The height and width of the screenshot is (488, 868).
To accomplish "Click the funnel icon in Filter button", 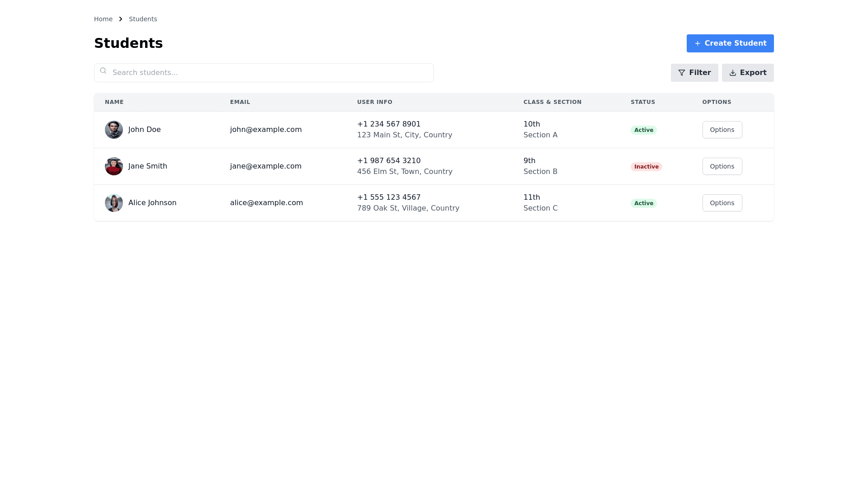I will pos(682,73).
